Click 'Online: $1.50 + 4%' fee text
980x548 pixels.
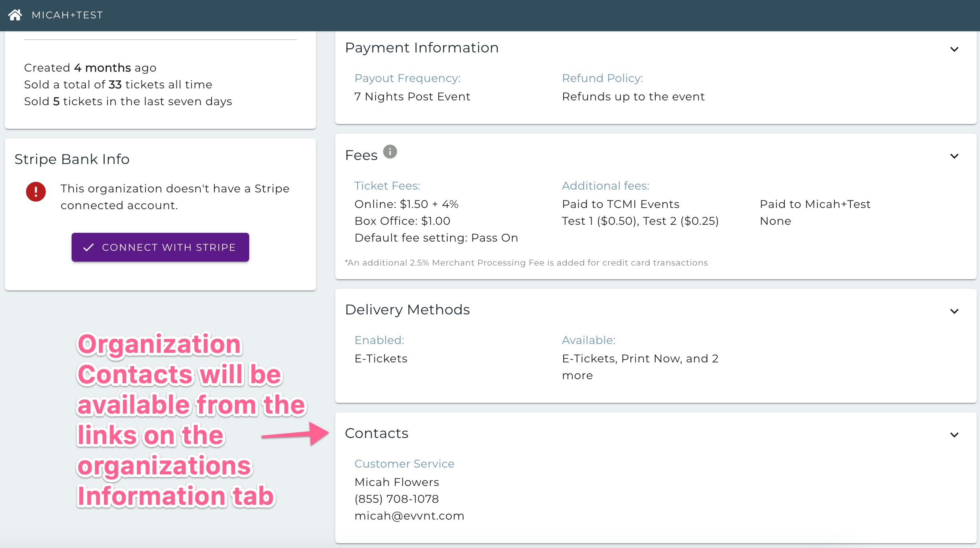pyautogui.click(x=406, y=204)
